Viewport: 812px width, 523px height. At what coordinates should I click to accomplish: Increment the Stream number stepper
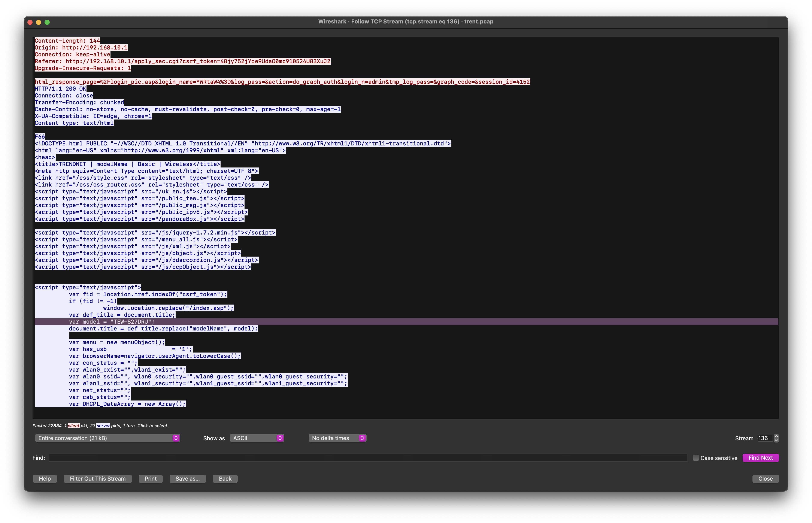[776, 436]
